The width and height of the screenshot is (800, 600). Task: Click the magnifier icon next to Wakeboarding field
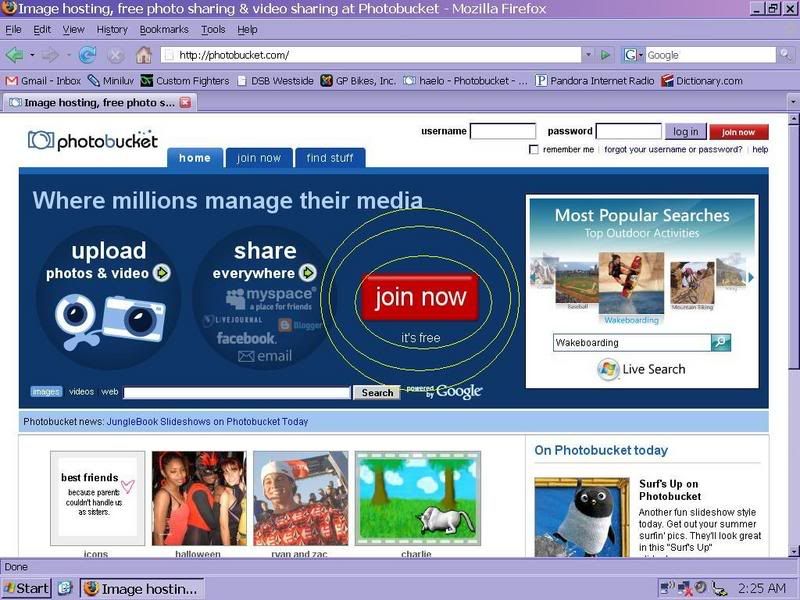(x=721, y=342)
